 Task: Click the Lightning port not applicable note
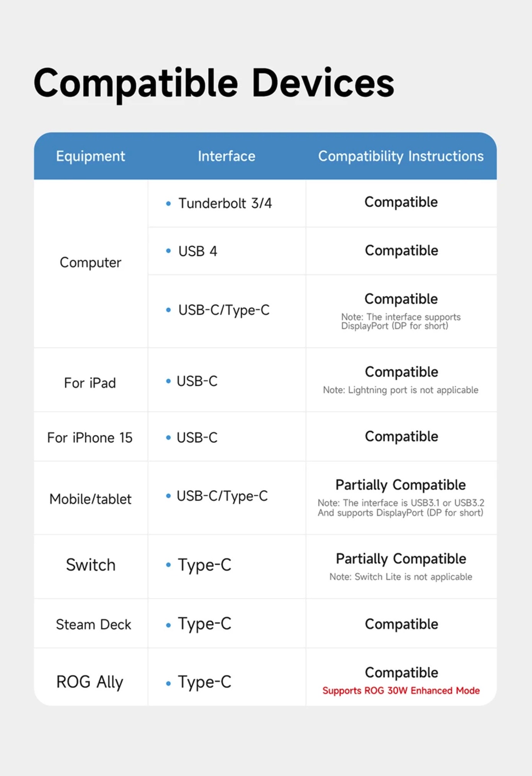(400, 390)
